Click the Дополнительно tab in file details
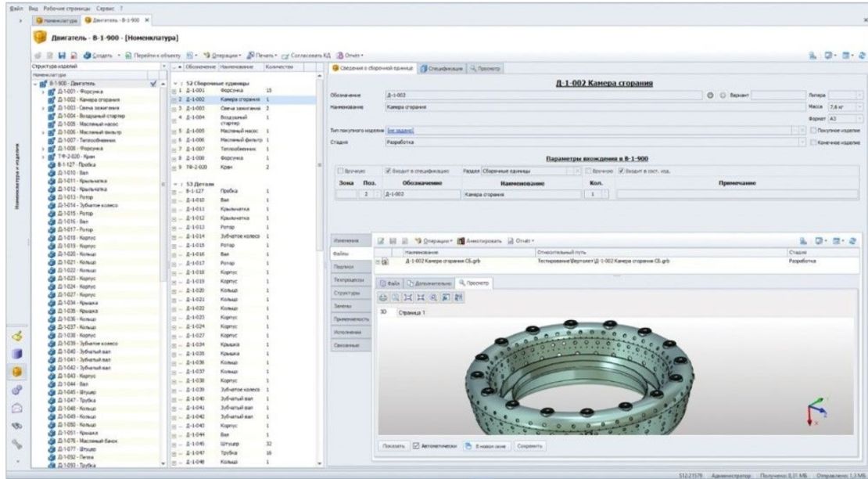Viewport: 868px width, 479px height. point(429,283)
